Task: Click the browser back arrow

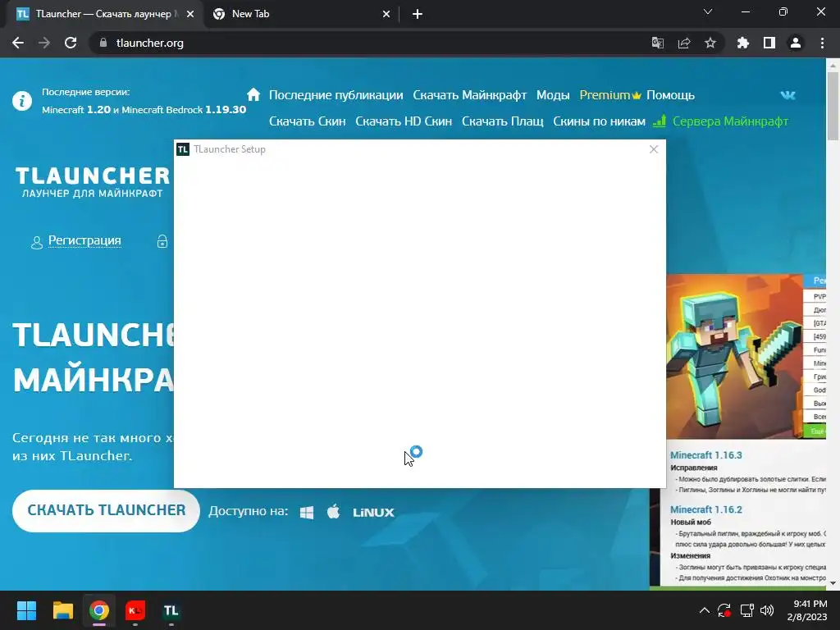Action: pyautogui.click(x=18, y=43)
